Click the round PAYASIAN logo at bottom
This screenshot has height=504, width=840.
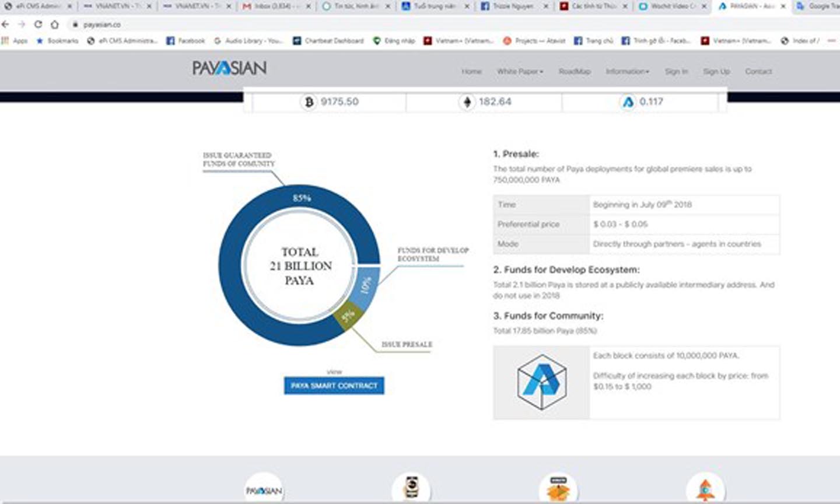[264, 489]
